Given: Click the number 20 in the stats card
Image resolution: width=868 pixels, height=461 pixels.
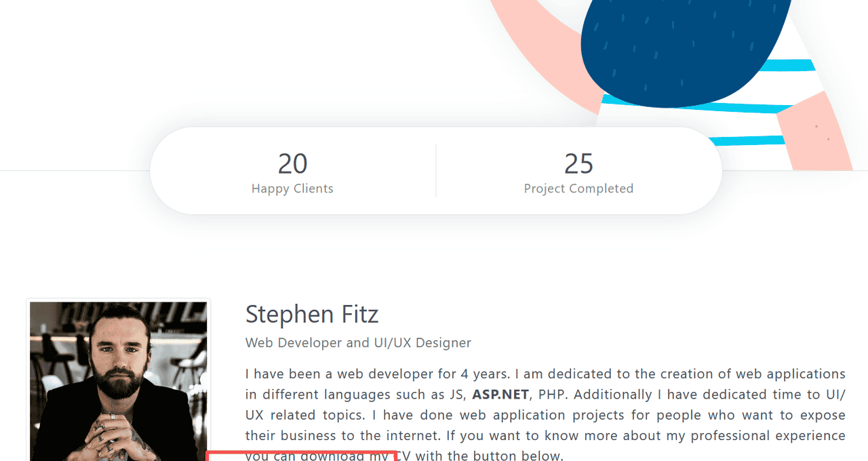Looking at the screenshot, I should click(292, 164).
